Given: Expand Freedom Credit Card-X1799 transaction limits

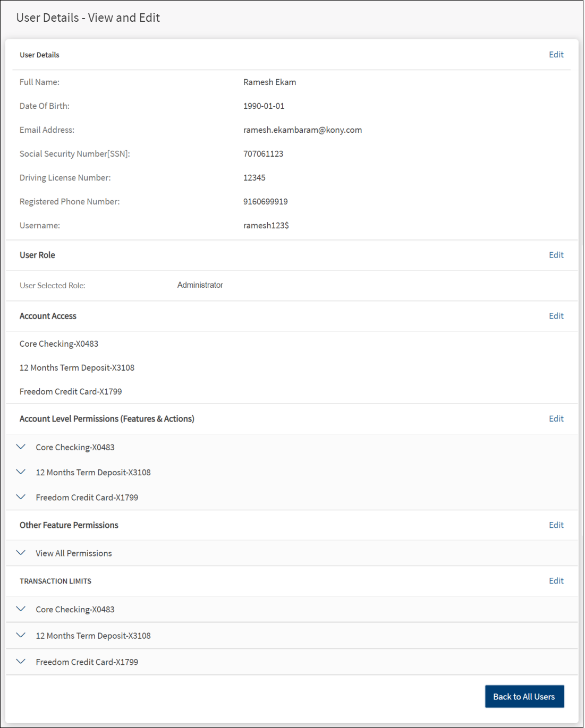Looking at the screenshot, I should (21, 662).
